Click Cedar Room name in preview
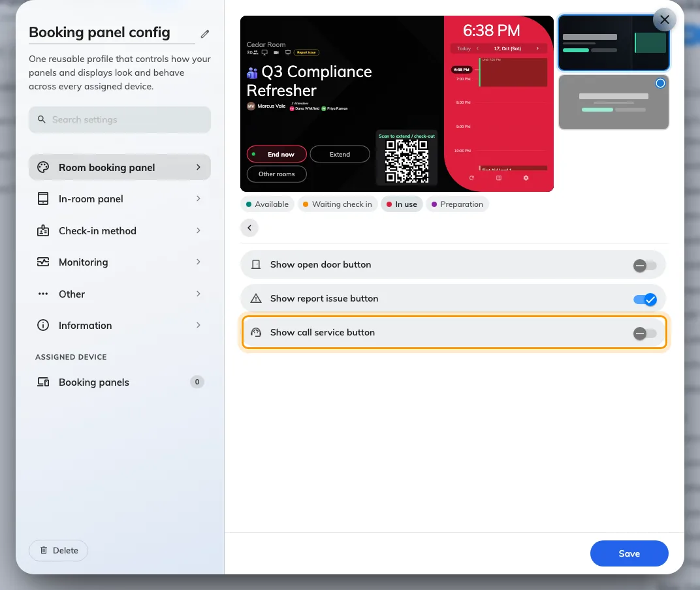This screenshot has width=700, height=590. [x=266, y=44]
